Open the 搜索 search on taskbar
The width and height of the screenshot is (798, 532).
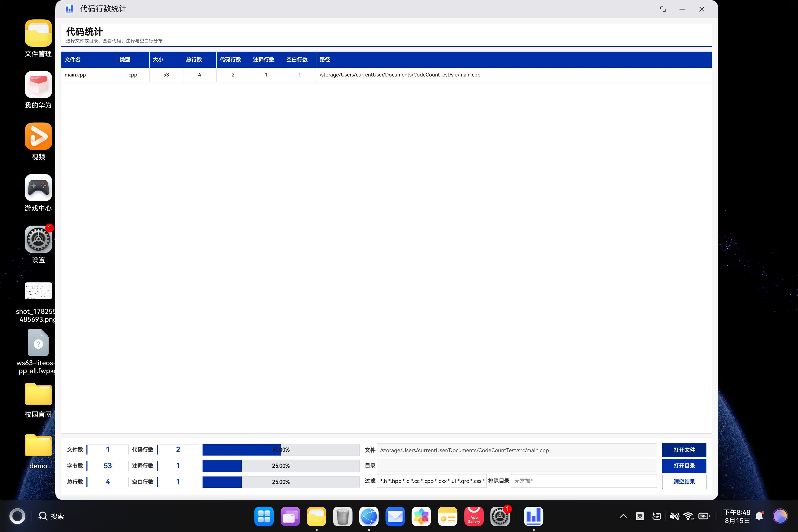coord(51,516)
